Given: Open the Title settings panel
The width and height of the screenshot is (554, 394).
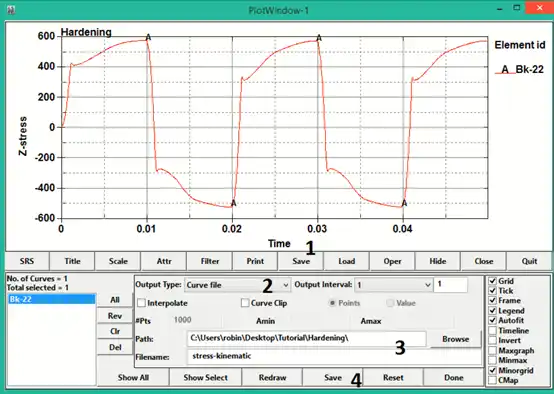Looking at the screenshot, I should (72, 261).
